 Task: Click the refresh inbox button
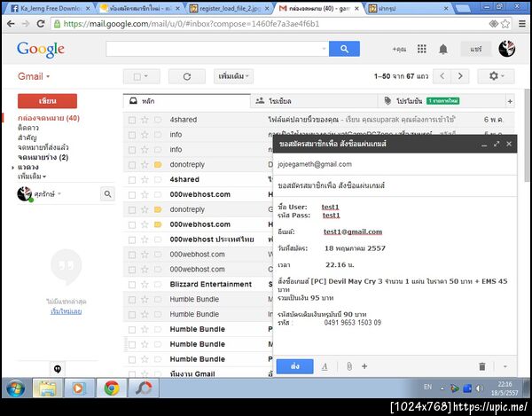(x=187, y=76)
